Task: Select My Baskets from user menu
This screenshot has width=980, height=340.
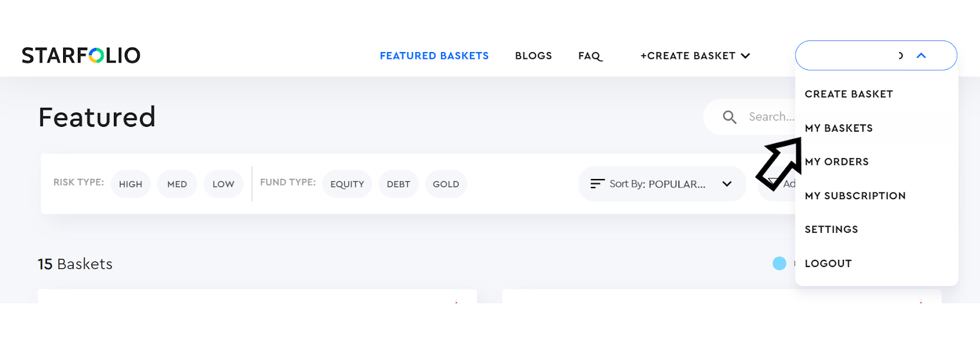Action: (839, 128)
